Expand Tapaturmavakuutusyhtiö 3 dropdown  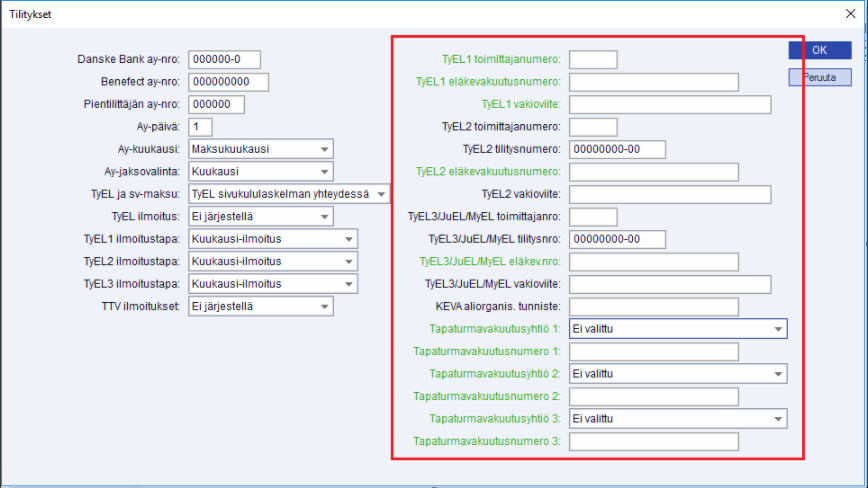pyautogui.click(x=777, y=419)
